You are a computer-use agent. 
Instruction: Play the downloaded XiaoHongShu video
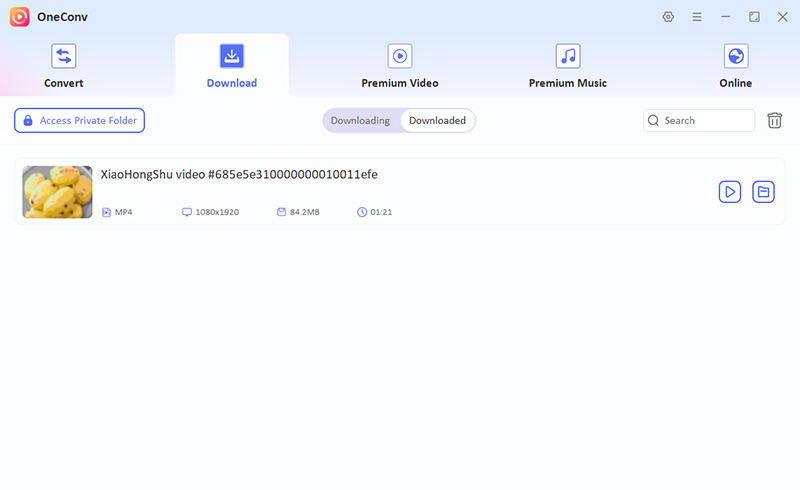pyautogui.click(x=730, y=192)
